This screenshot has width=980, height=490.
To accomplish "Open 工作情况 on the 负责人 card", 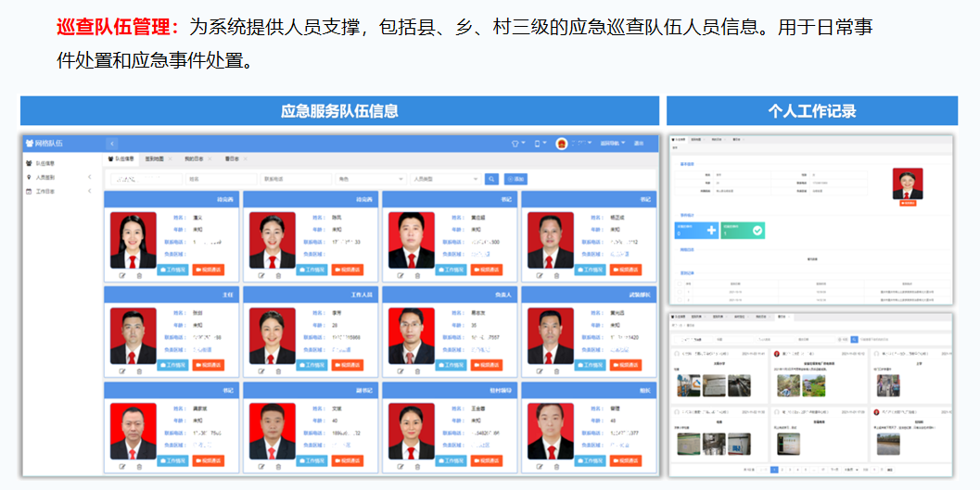I will click(x=452, y=365).
